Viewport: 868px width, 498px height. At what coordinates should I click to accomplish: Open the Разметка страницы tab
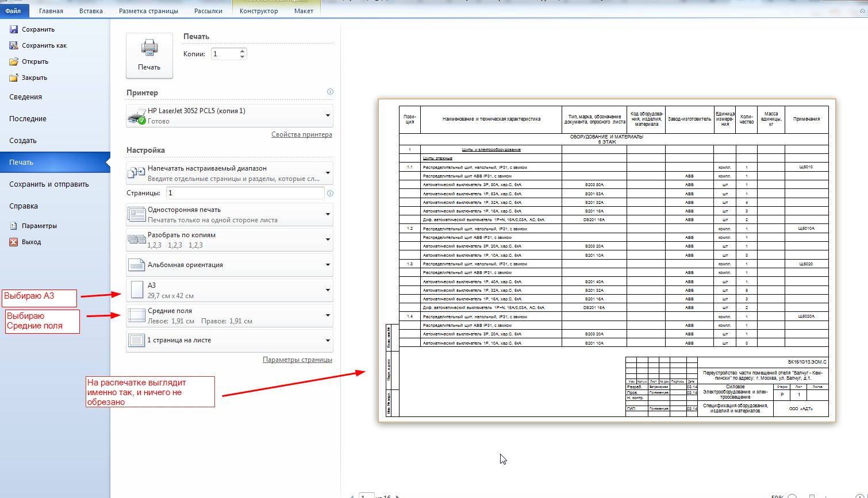(x=148, y=11)
